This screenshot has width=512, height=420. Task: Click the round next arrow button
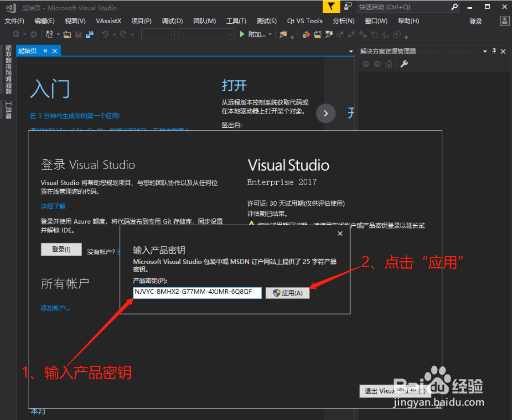(x=326, y=114)
